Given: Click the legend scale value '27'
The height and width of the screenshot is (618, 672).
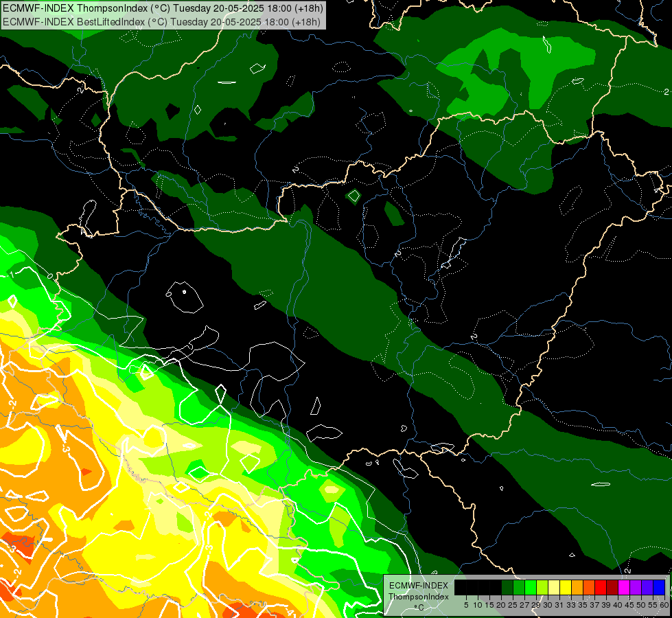Looking at the screenshot, I should [524, 605].
